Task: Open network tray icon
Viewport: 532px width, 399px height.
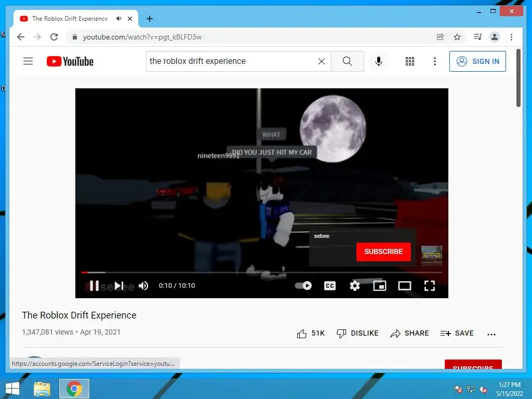Action: [471, 390]
